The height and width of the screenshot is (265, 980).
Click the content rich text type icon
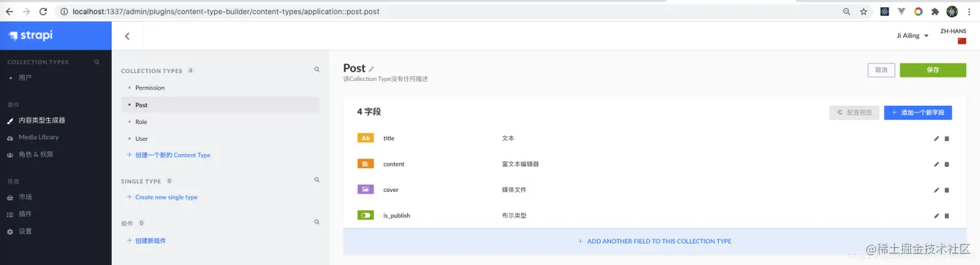pyautogui.click(x=365, y=164)
